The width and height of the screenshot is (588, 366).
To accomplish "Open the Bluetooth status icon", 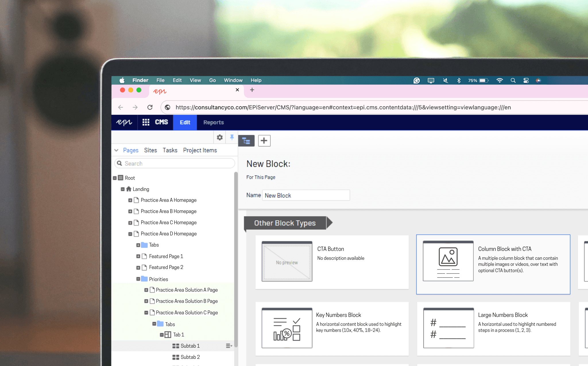I will [459, 81].
